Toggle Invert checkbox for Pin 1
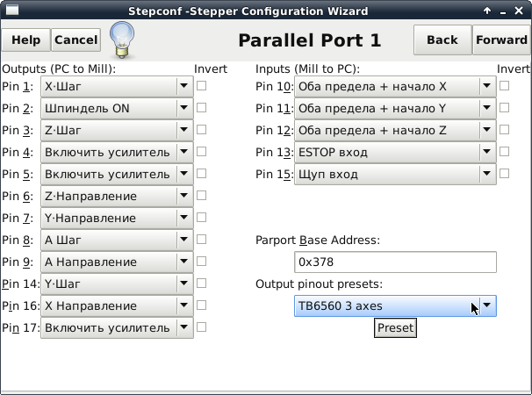This screenshot has width=532, height=395. 202,86
